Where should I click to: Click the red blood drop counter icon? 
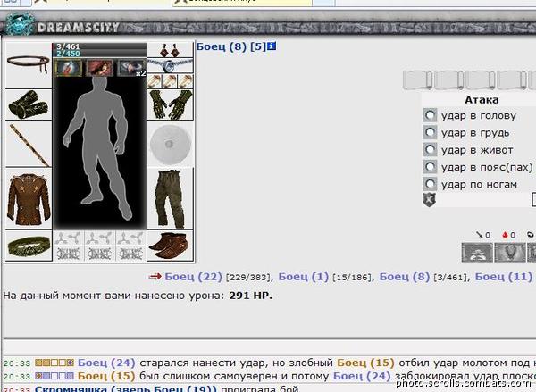click(x=505, y=235)
